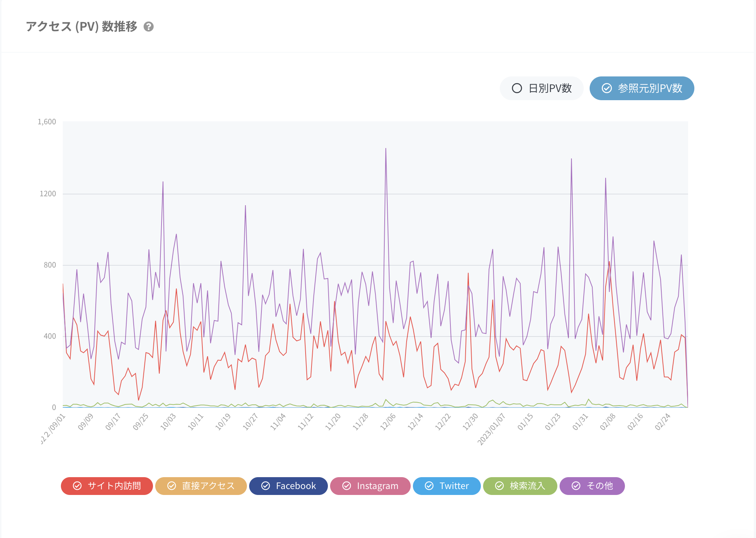Click the アクセス (PV) 数推移 heading

click(x=82, y=27)
